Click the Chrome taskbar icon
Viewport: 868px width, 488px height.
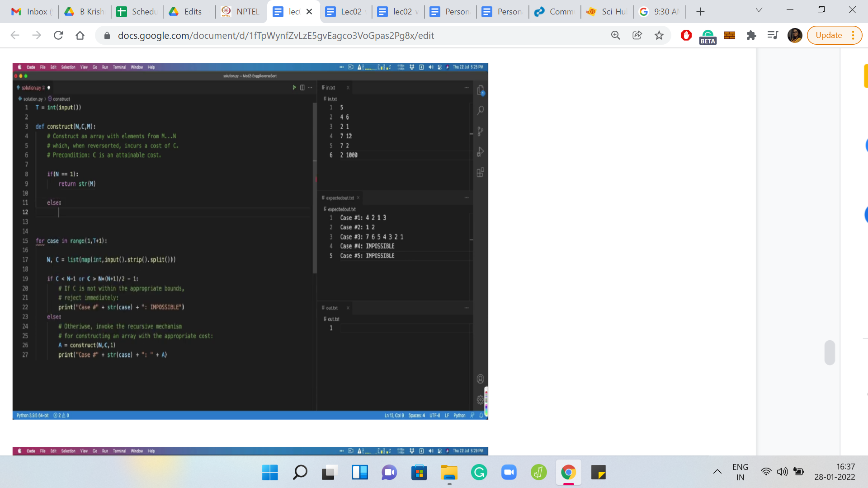(568, 473)
